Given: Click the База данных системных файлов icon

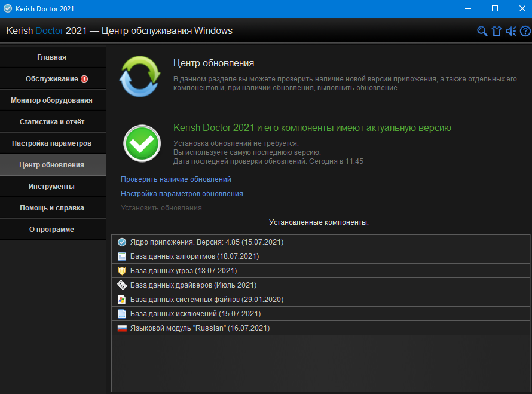Looking at the screenshot, I should (x=122, y=300).
